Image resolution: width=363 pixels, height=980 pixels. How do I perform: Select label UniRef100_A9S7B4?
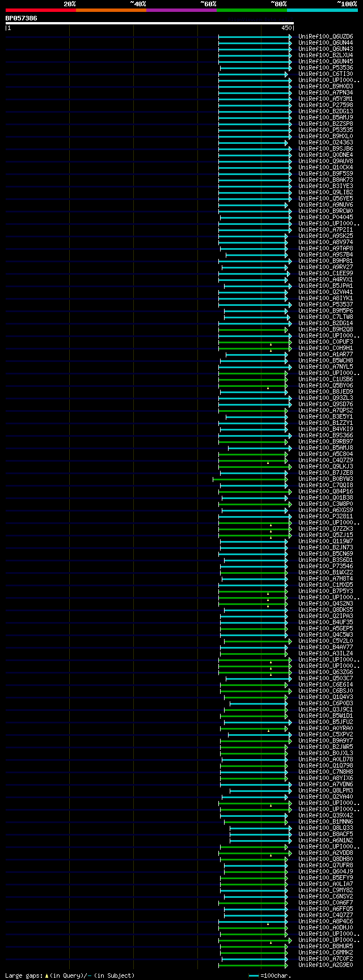pos(326,255)
